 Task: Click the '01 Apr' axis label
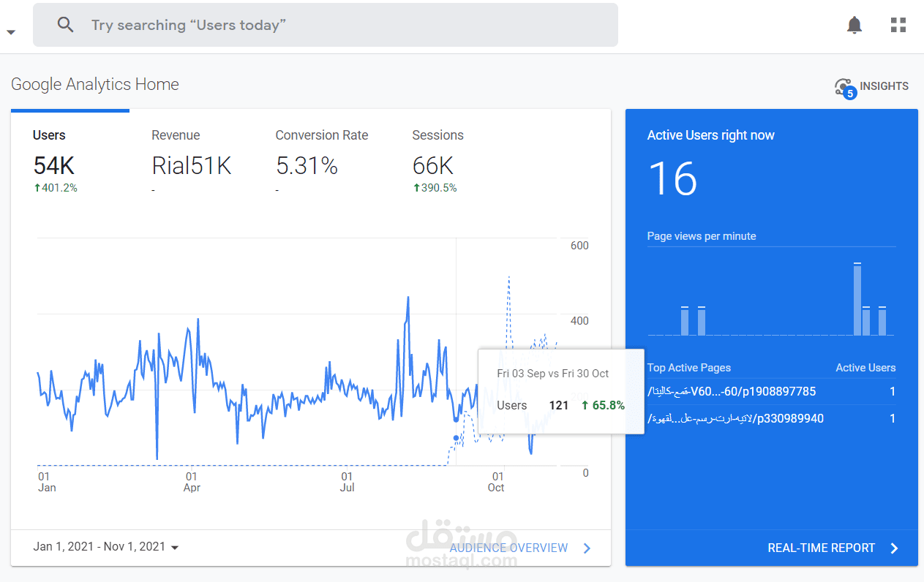pyautogui.click(x=192, y=482)
